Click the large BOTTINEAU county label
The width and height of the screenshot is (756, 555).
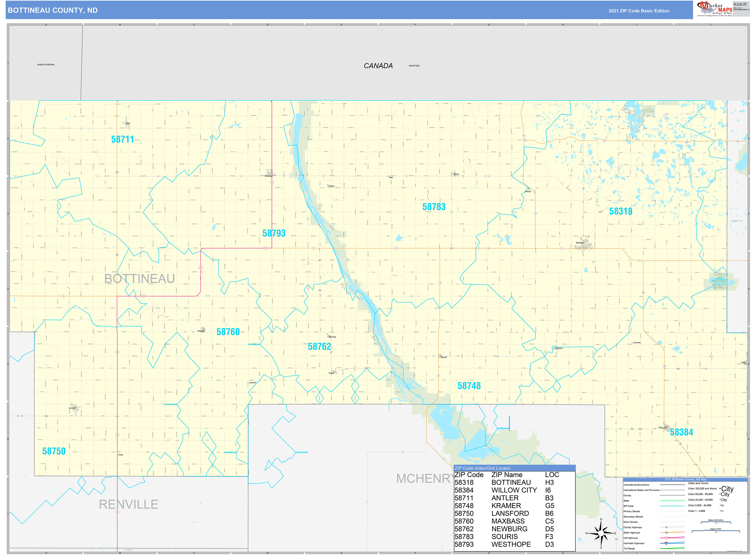[x=139, y=279]
